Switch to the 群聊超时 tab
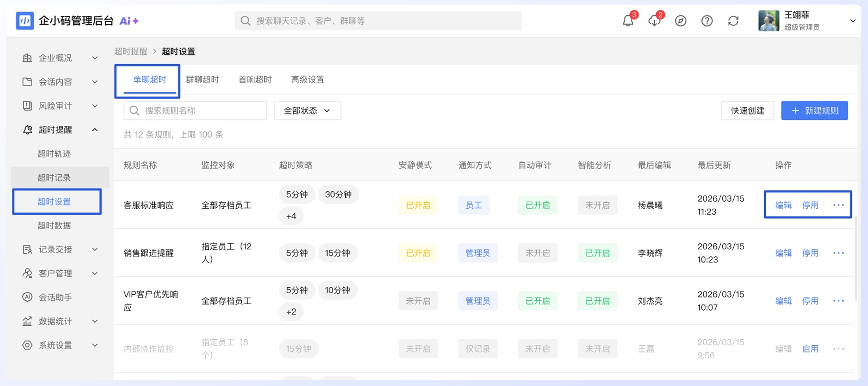This screenshot has height=386, width=868. 202,80
